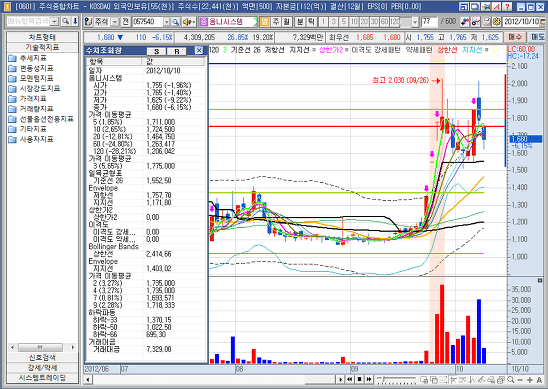
Task: Choose the 60 interval button
Action: coord(384,22)
